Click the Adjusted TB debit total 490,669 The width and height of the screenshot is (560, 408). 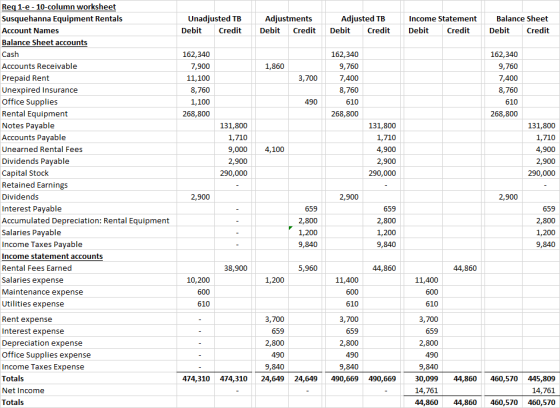345,379
